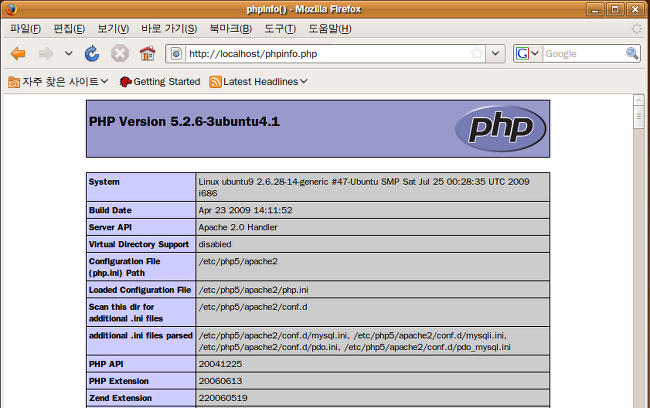Screen dimensions: 650x408
Task: Click the site identity icon in the address bar
Action: coord(176,54)
